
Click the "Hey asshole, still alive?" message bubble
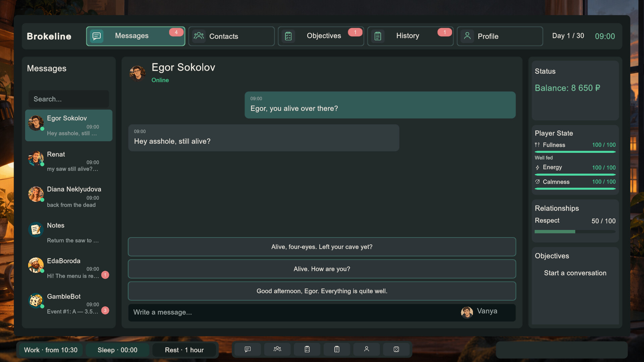tap(264, 138)
